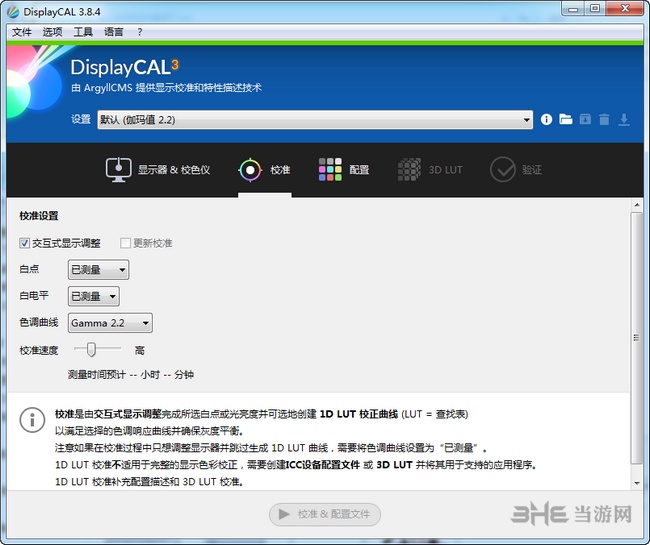The image size is (650, 545).
Task: Open the ? help menu
Action: click(x=140, y=32)
